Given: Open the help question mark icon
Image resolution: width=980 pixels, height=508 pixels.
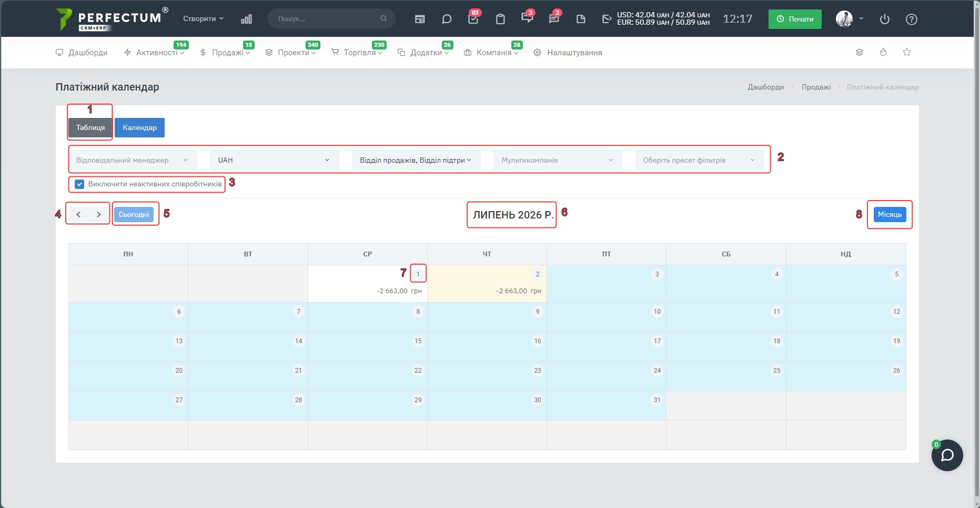Looking at the screenshot, I should pos(912,19).
